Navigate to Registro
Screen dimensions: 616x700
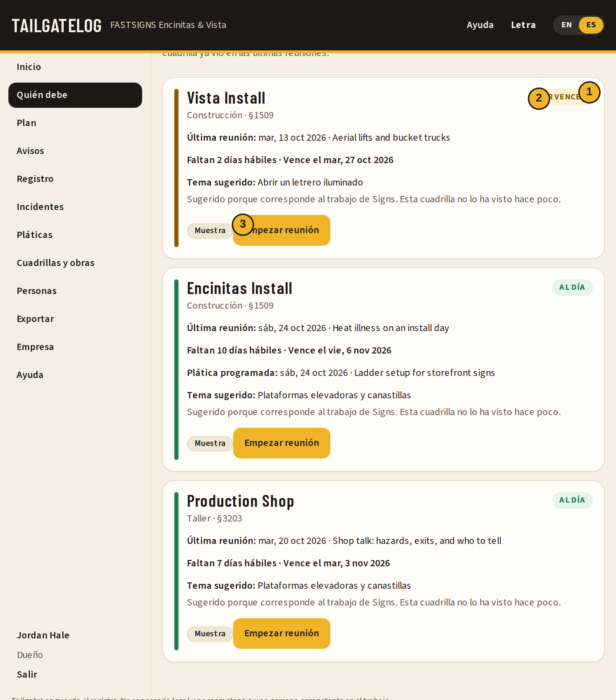[75, 179]
